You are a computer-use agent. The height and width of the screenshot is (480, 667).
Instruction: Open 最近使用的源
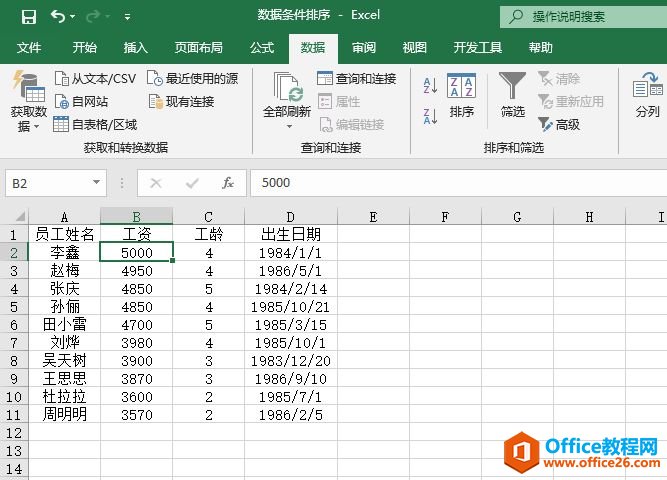tap(192, 79)
